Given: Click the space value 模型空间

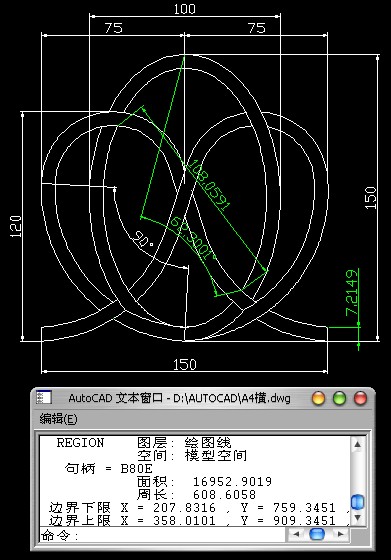Looking at the screenshot, I should (x=216, y=456).
